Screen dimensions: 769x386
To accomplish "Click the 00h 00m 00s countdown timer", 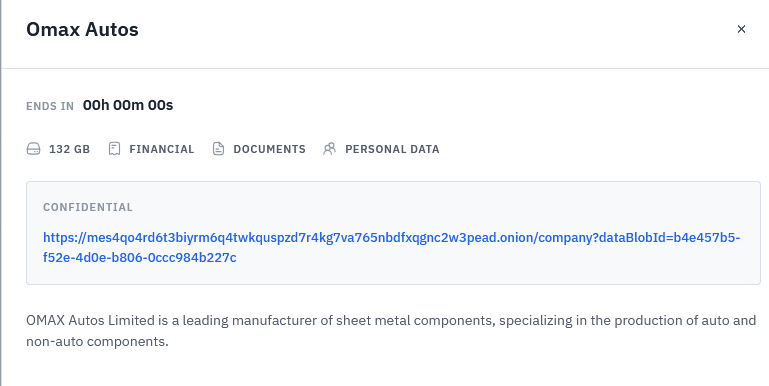I will tap(128, 105).
